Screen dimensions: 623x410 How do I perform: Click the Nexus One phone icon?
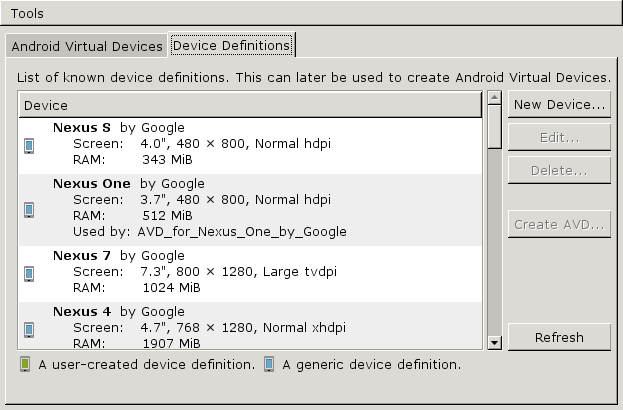click(x=29, y=210)
